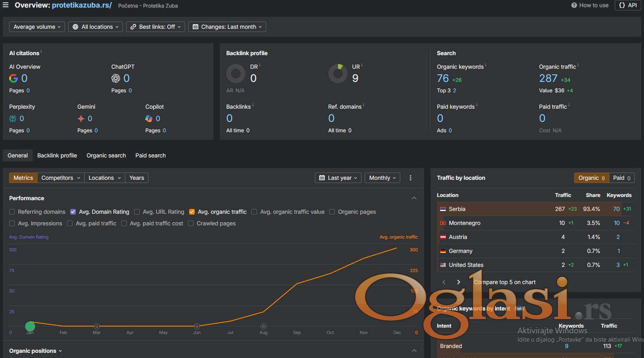Click the ChatGPT logo icon
The width and height of the screenshot is (644, 358).
(116, 78)
